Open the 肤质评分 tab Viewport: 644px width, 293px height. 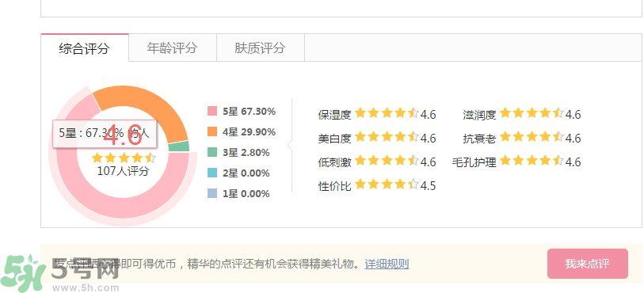pyautogui.click(x=261, y=48)
